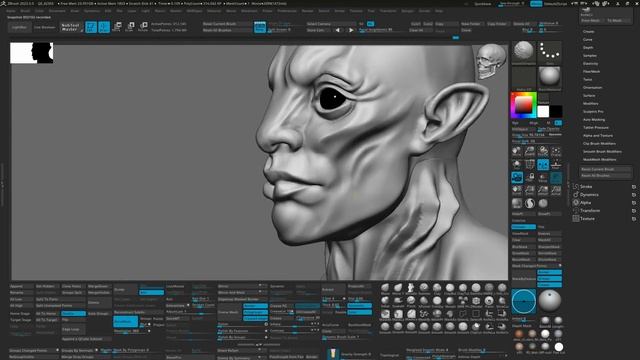Viewport: 640px width, 360px height.
Task: Click the LightBox button
Action: click(x=19, y=27)
